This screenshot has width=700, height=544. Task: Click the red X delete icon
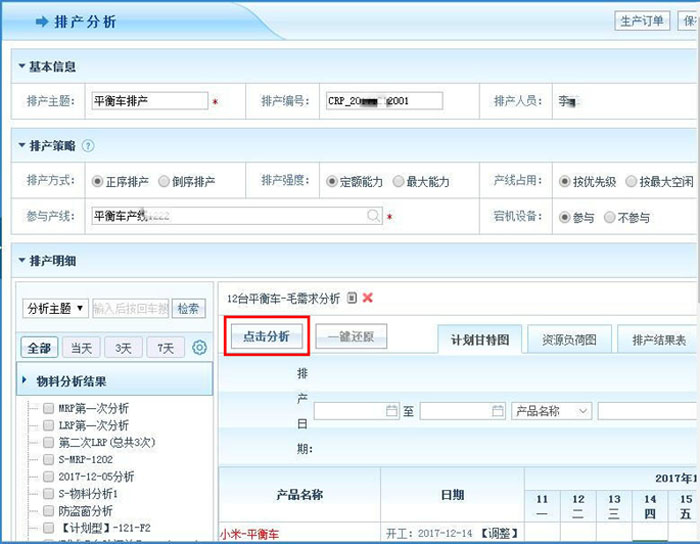[367, 298]
